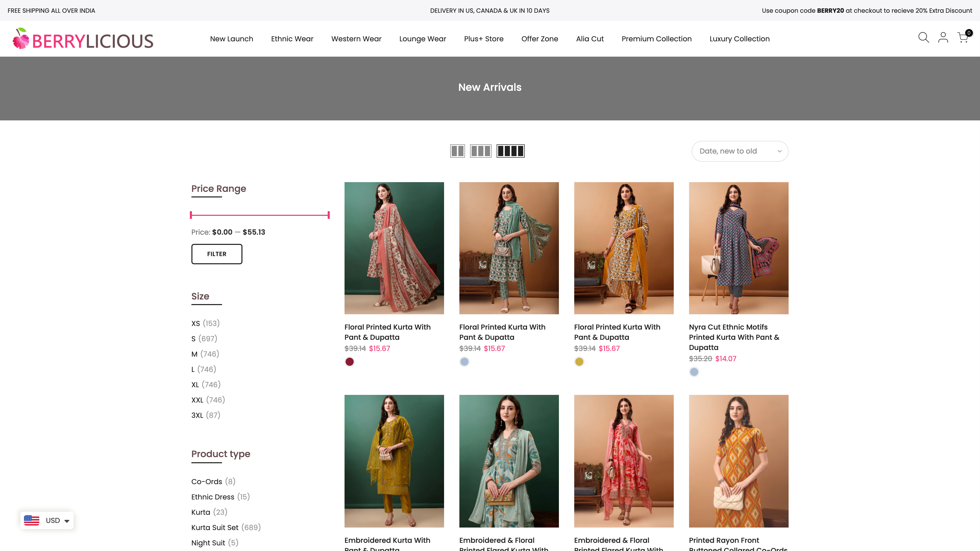
Task: Select the 4-column grid view
Action: pyautogui.click(x=510, y=151)
